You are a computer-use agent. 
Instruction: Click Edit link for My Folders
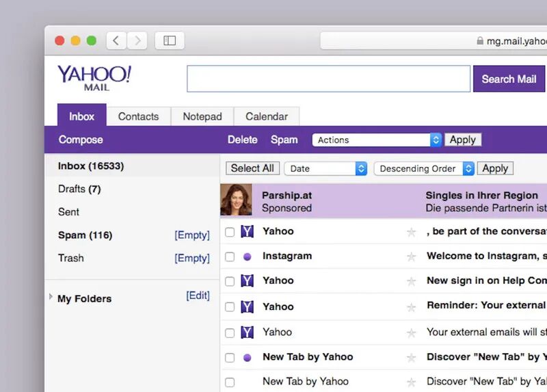click(198, 296)
